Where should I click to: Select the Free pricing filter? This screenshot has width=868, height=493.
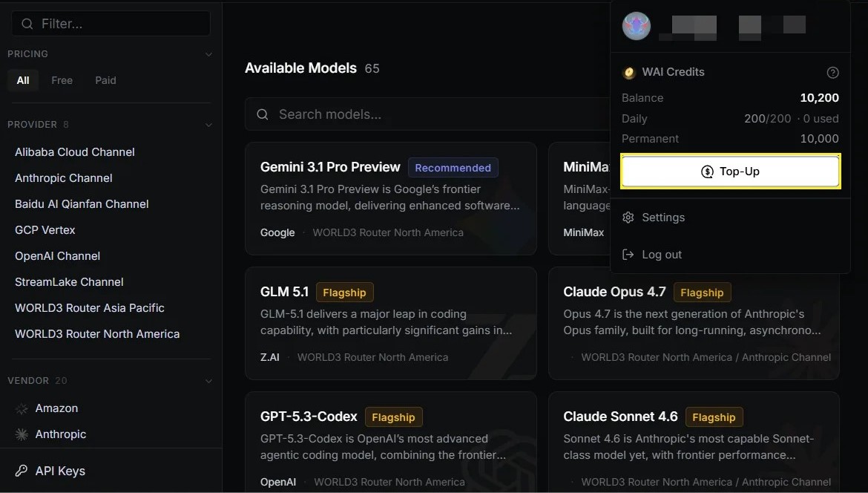(62, 80)
